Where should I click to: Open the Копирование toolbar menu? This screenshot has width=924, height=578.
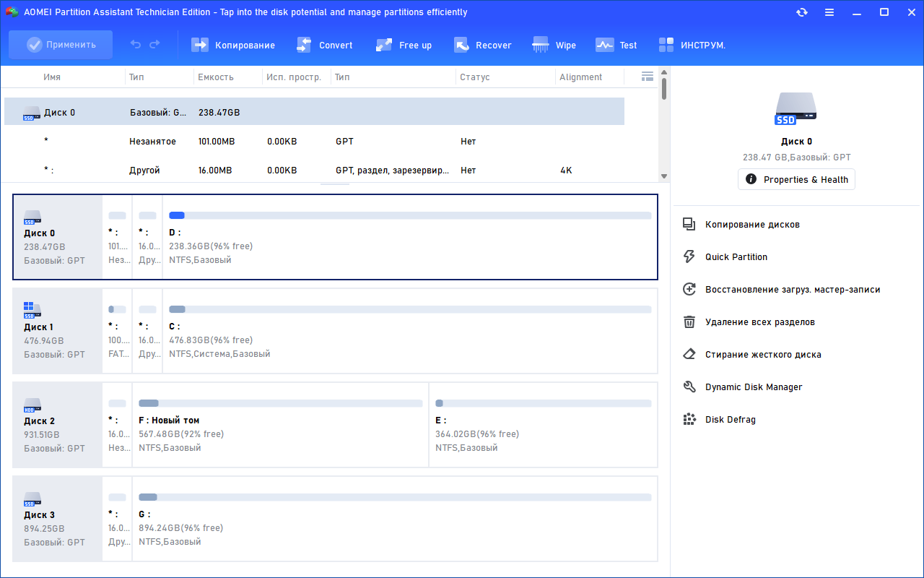pos(233,45)
